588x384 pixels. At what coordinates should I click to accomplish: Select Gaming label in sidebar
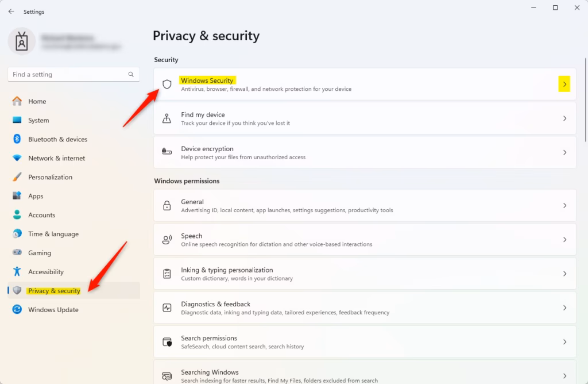pos(40,253)
